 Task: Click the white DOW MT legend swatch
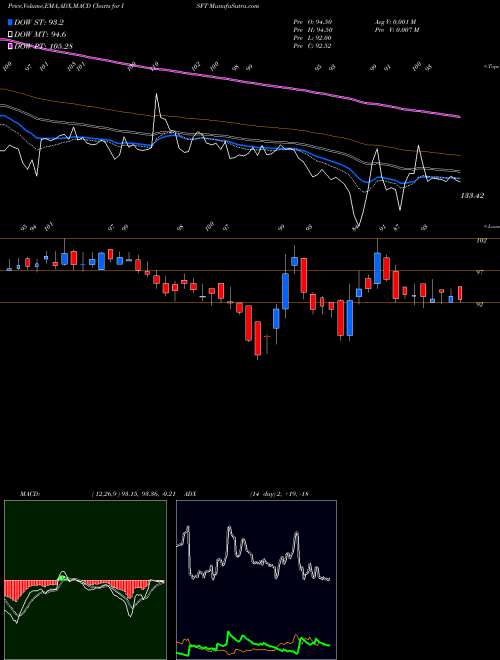(x=11, y=34)
